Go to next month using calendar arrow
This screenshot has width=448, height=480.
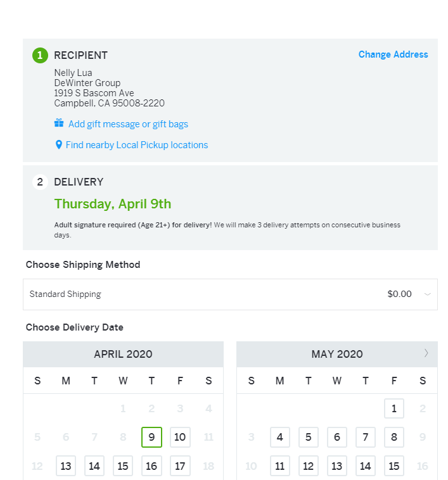click(x=426, y=353)
